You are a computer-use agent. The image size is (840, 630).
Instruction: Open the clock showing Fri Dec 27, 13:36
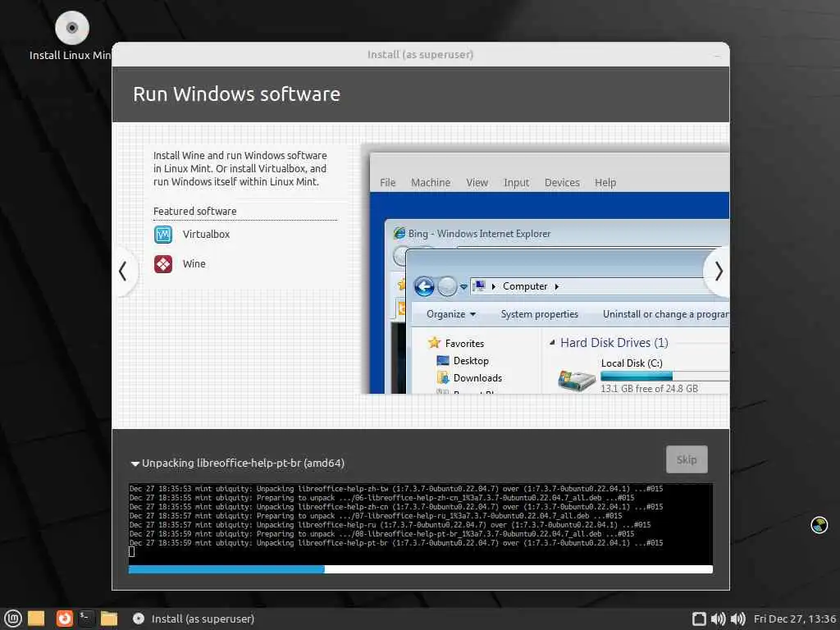point(795,619)
